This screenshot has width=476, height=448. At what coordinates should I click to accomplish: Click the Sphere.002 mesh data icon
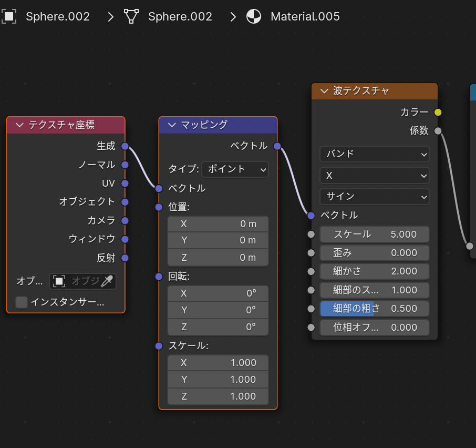[131, 16]
